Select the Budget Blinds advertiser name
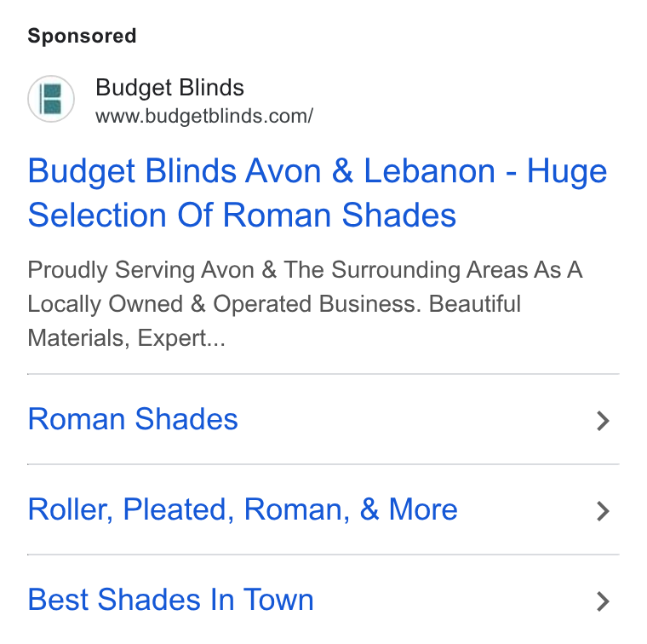 coord(169,88)
